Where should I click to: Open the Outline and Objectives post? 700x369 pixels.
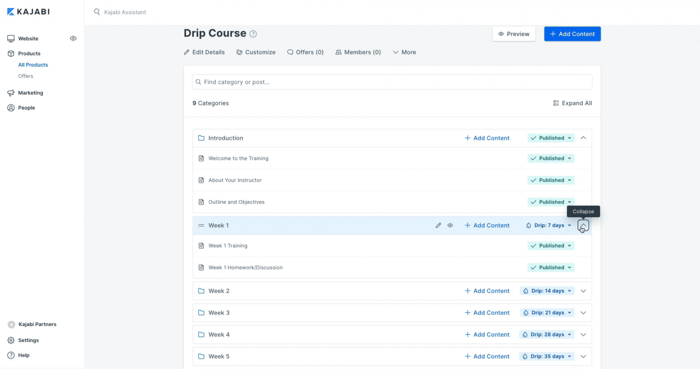(x=236, y=202)
